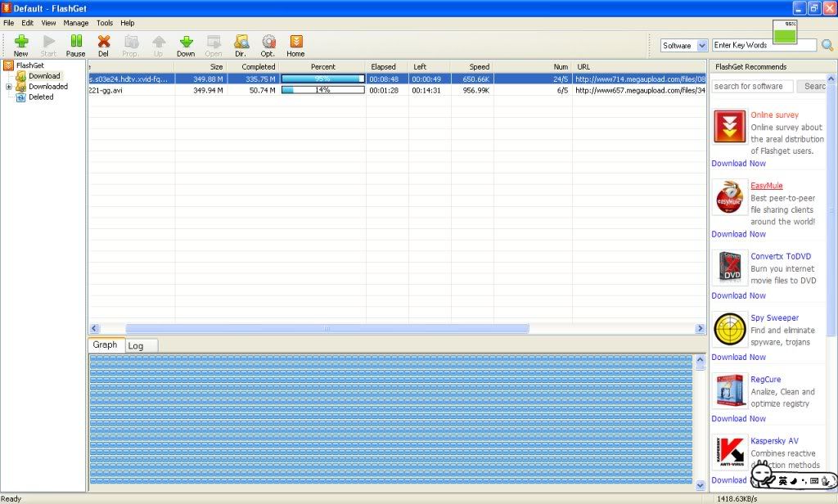Select the Download folder in tree
Image resolution: width=838 pixels, height=504 pixels.
44,76
